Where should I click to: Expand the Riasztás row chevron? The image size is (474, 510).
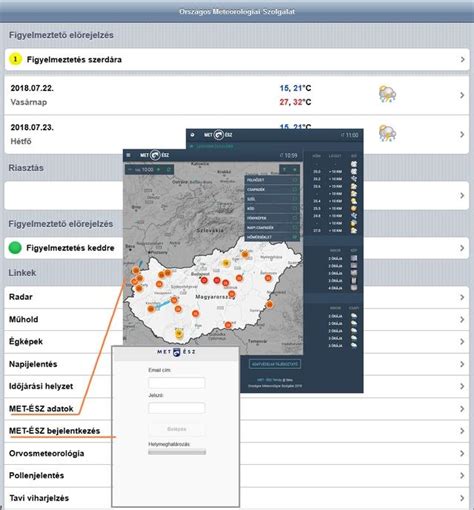[x=462, y=195]
